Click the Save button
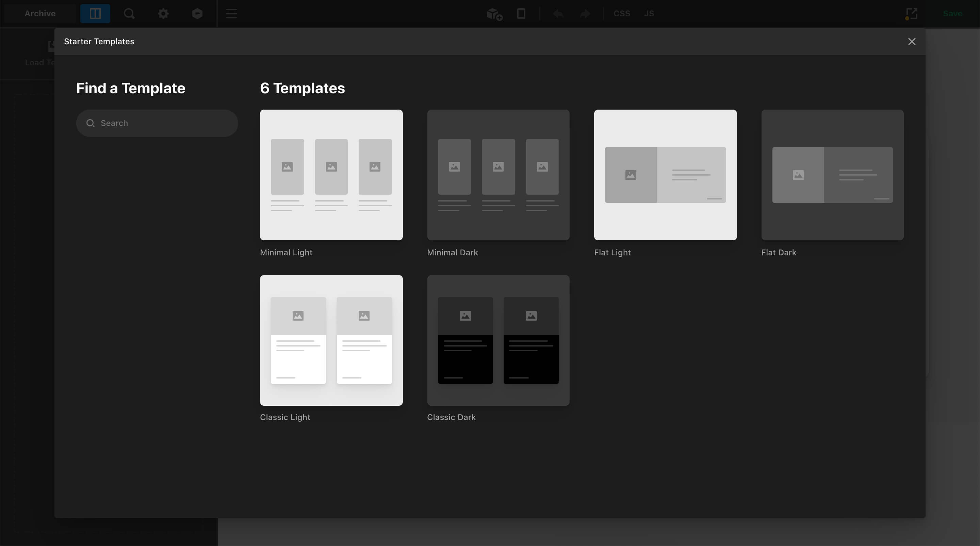The width and height of the screenshot is (980, 546). [953, 13]
